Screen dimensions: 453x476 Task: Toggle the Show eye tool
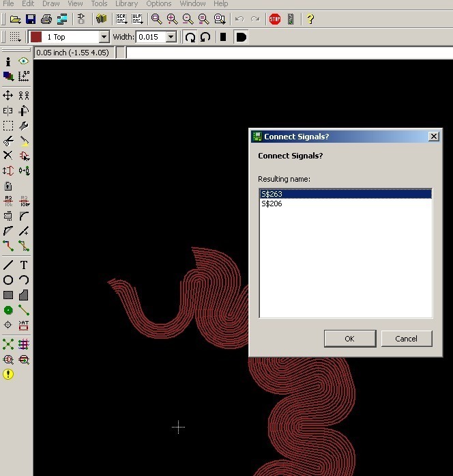pyautogui.click(x=24, y=61)
